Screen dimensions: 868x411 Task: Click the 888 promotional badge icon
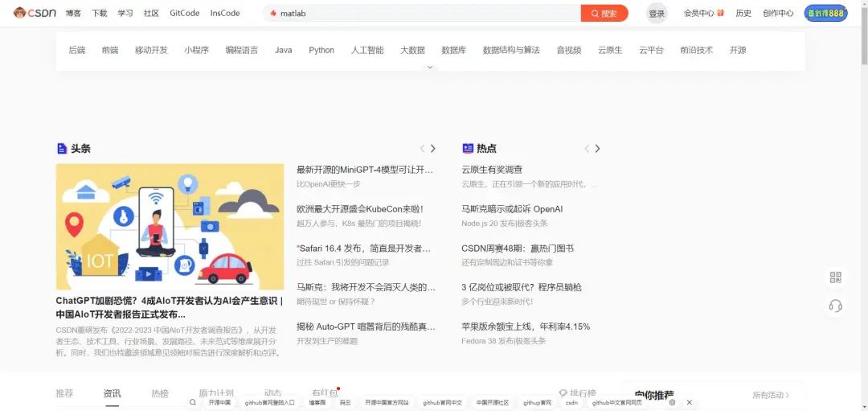(x=825, y=14)
